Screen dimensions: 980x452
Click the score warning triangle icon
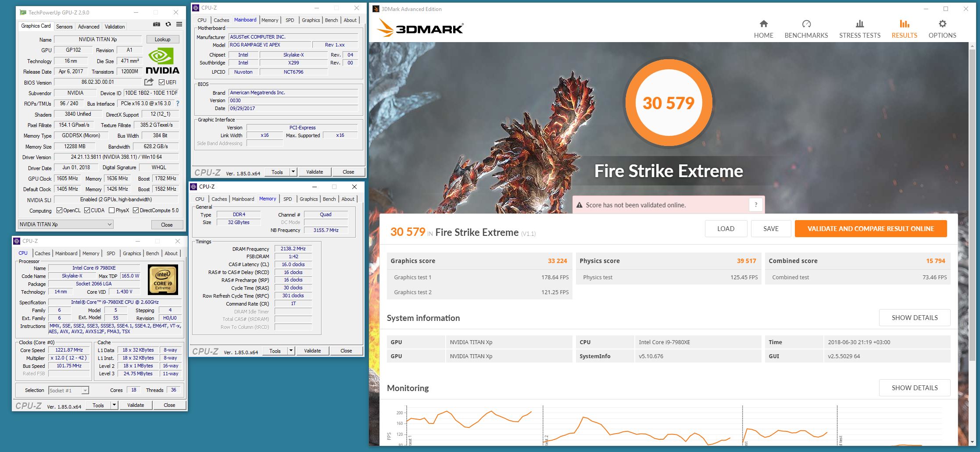[x=579, y=205]
